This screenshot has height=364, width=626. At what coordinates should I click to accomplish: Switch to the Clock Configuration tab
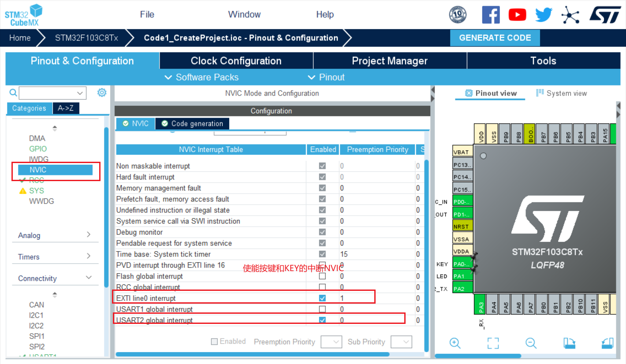tap(236, 61)
